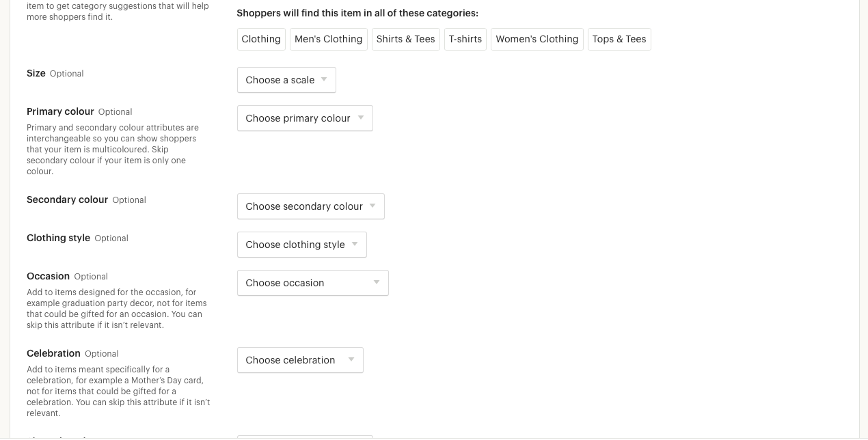
Task: Click the Women's Clothing category tag
Action: pyautogui.click(x=537, y=39)
